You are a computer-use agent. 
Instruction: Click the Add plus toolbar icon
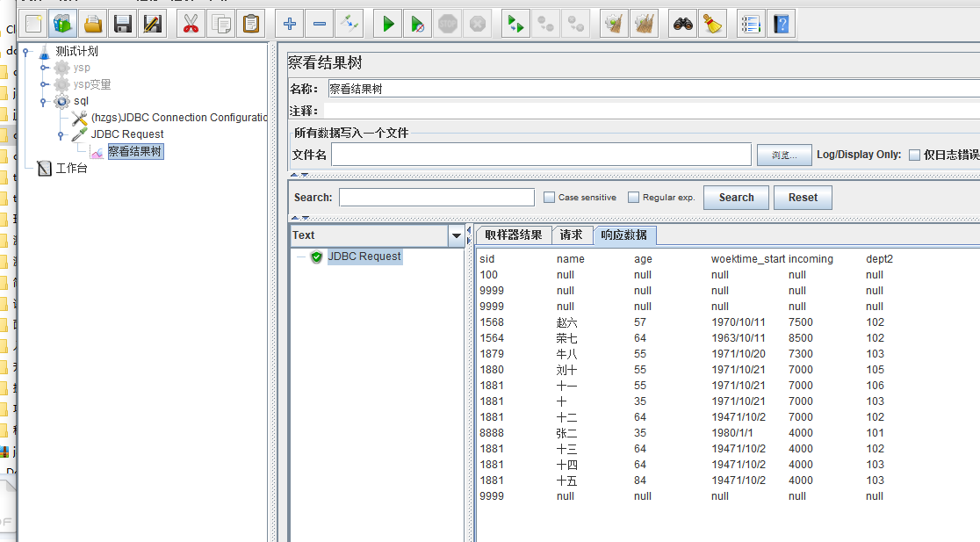[290, 25]
